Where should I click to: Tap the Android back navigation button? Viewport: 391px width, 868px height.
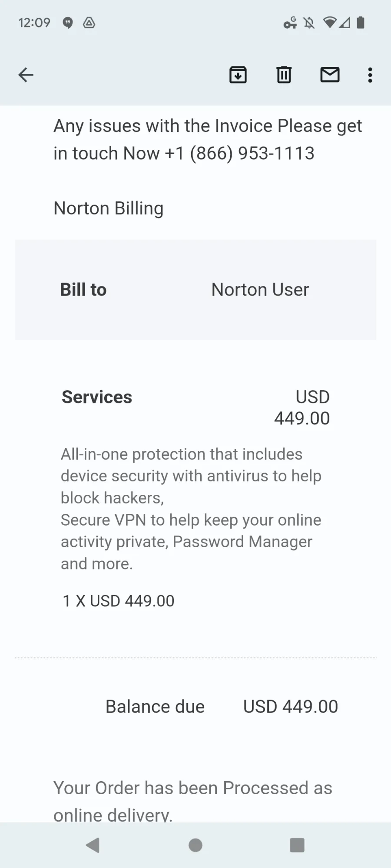coord(93,845)
